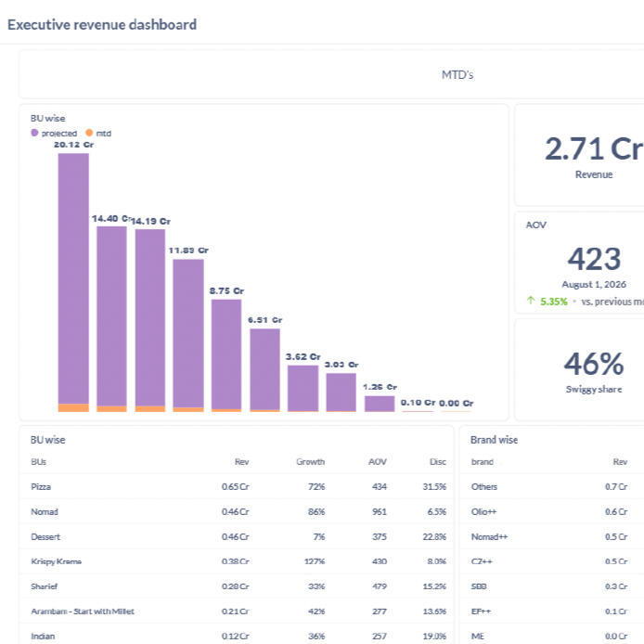Select the 8.75 Cr projected bar
Screen dimensions: 644x644
(x=226, y=354)
